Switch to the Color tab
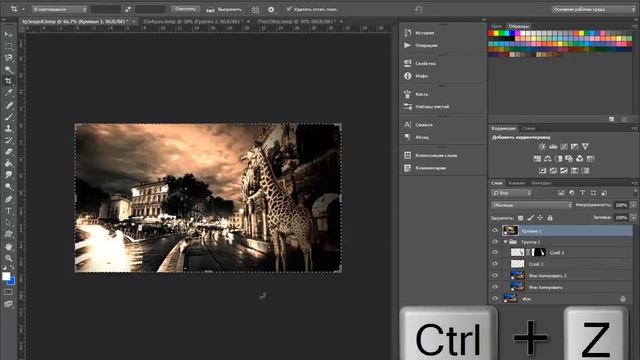 (496, 26)
